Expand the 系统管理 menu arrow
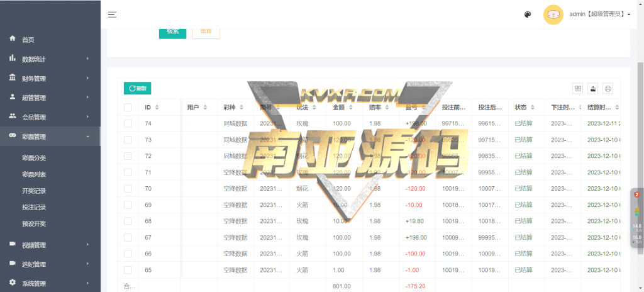Screen dimensions: 644x292 pyautogui.click(x=87, y=283)
